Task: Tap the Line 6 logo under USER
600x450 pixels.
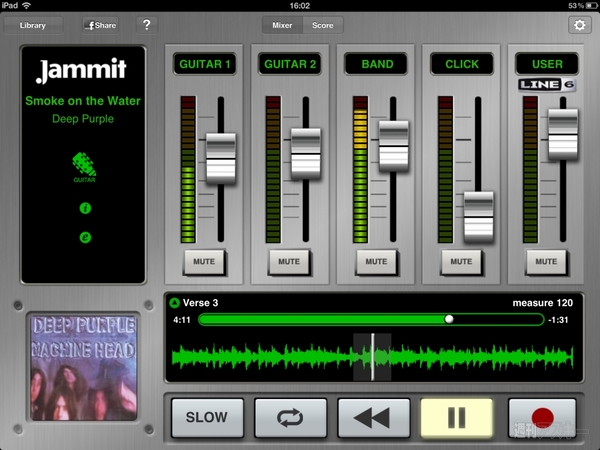Action: click(547, 85)
